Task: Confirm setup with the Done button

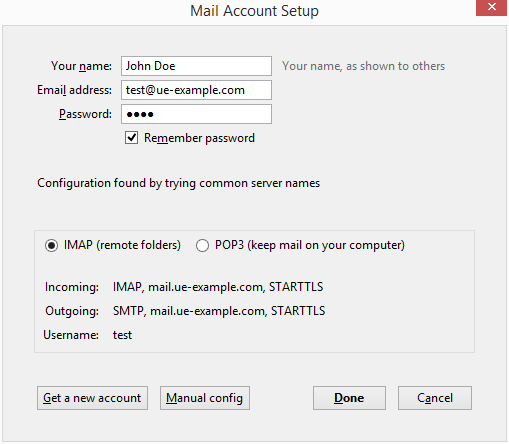Action: pos(349,398)
